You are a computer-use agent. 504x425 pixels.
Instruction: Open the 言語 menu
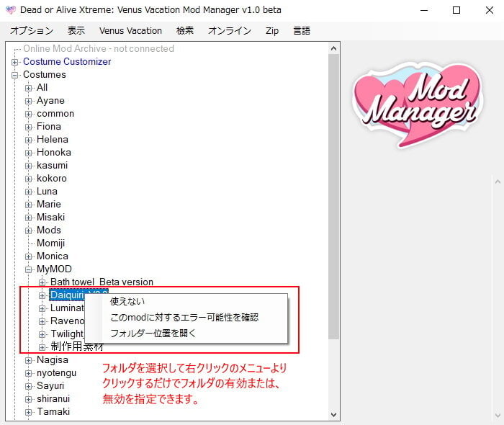click(302, 31)
